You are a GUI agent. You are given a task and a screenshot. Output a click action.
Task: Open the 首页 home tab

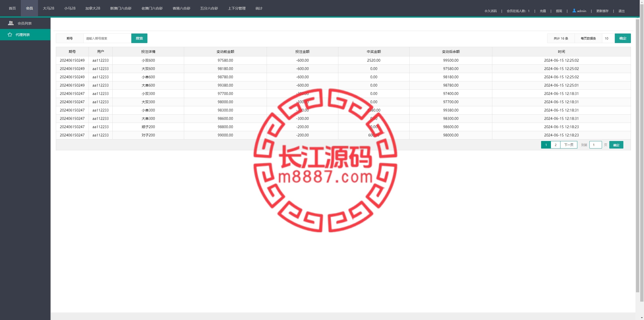click(x=12, y=8)
